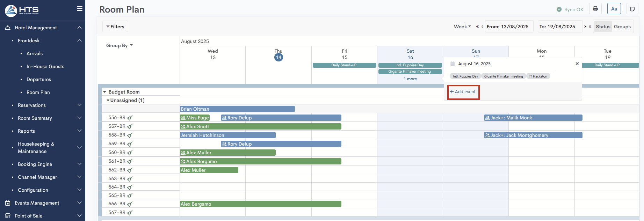Open the Week range dropdown

pyautogui.click(x=462, y=27)
